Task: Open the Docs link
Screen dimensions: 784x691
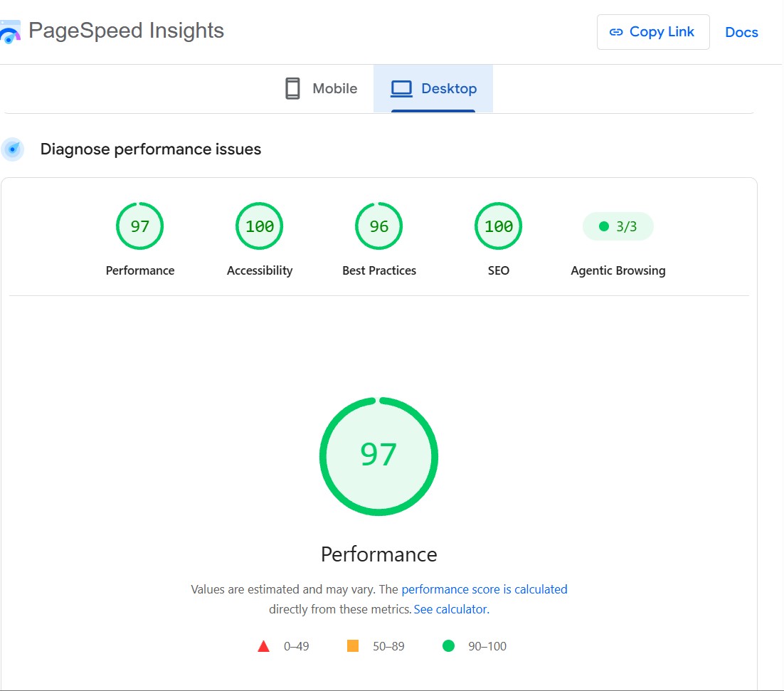Action: point(741,32)
